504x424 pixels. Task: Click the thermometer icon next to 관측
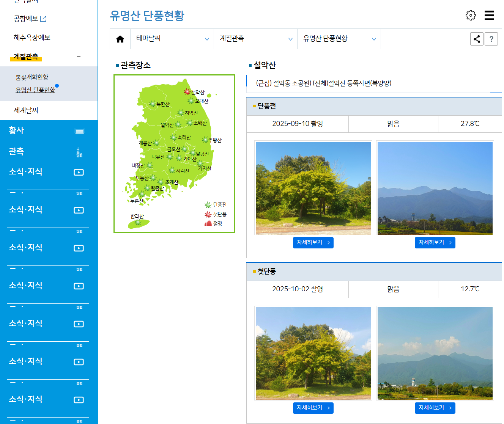pos(79,152)
